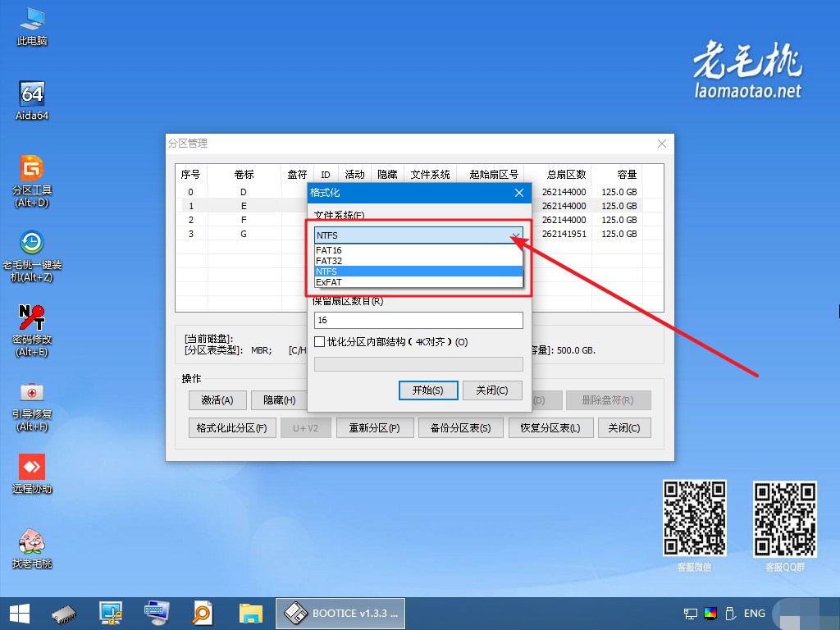
Task: Select ExFAT from the dropdown list
Action: 418,282
